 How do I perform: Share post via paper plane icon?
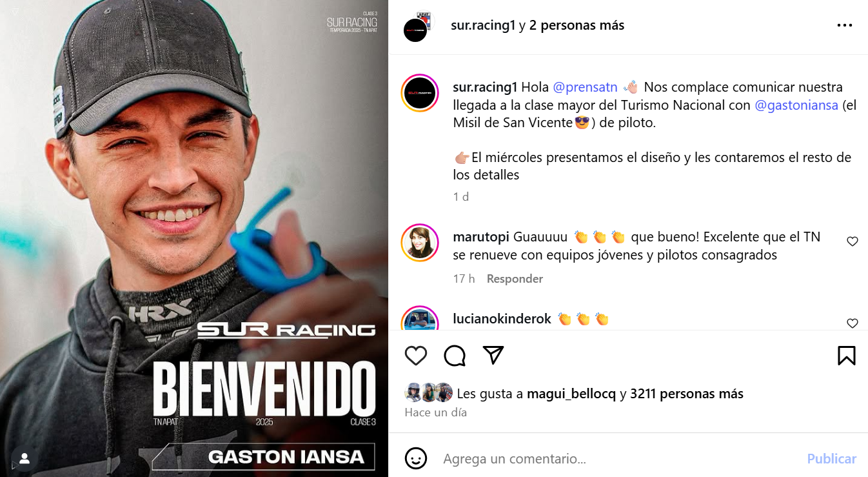click(x=493, y=355)
